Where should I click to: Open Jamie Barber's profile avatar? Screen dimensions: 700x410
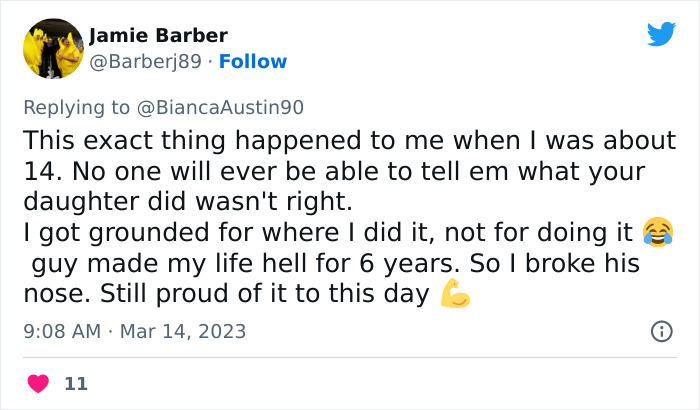click(52, 48)
